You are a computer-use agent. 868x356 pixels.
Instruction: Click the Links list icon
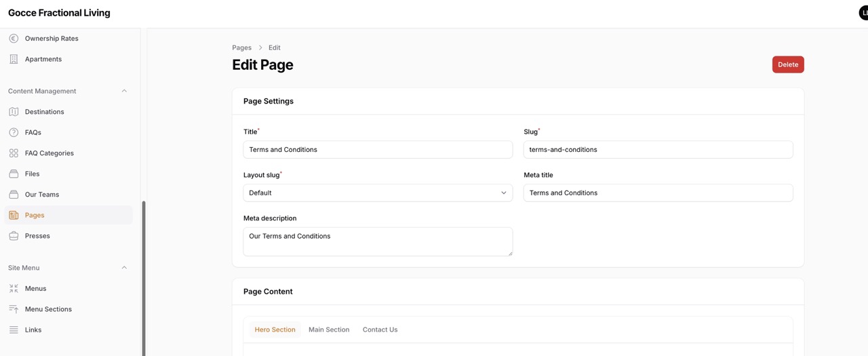14,330
